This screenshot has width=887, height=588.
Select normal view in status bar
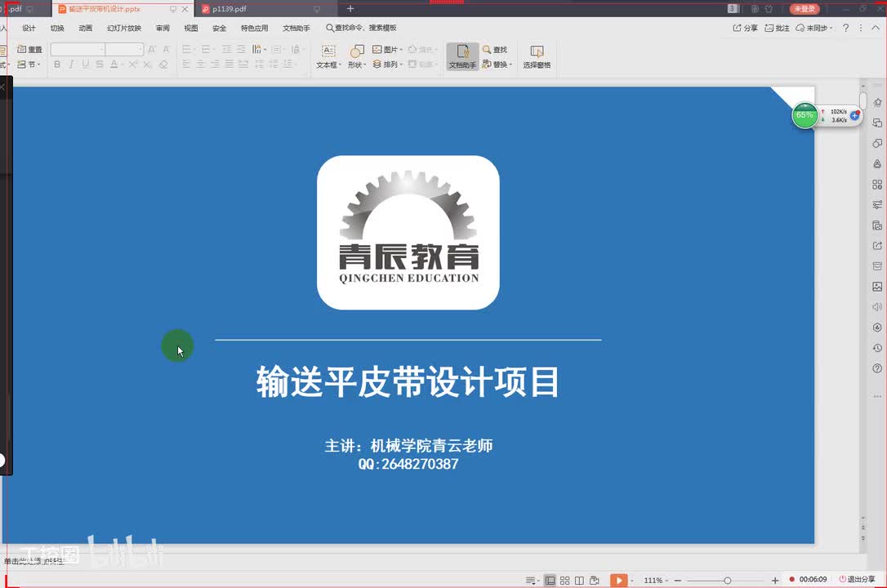tap(550, 580)
